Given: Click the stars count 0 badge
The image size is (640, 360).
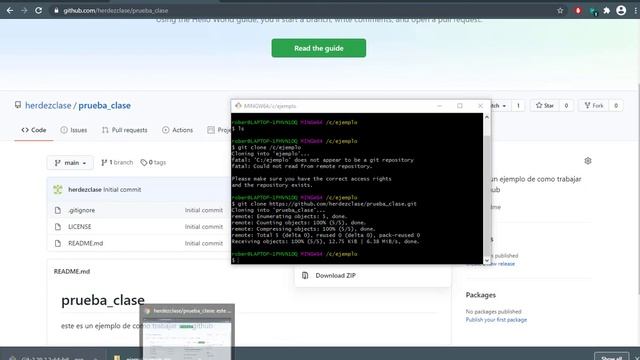Looking at the screenshot, I should point(566,105).
